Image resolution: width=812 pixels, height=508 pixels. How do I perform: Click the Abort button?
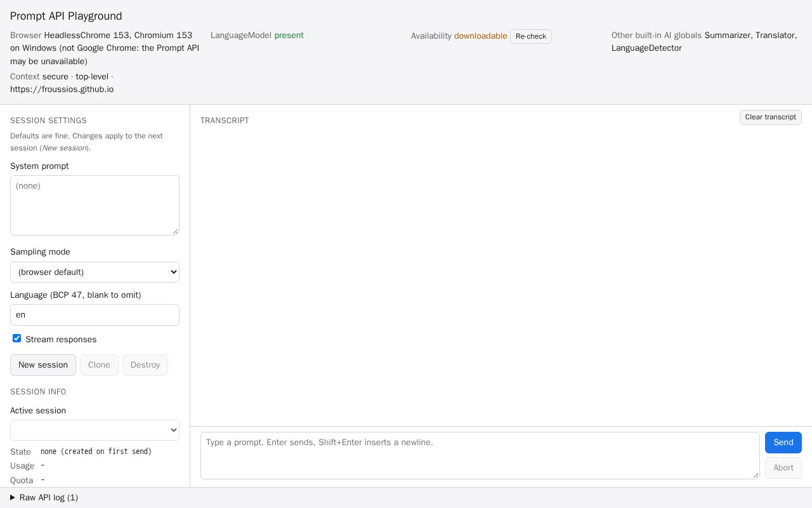(783, 468)
